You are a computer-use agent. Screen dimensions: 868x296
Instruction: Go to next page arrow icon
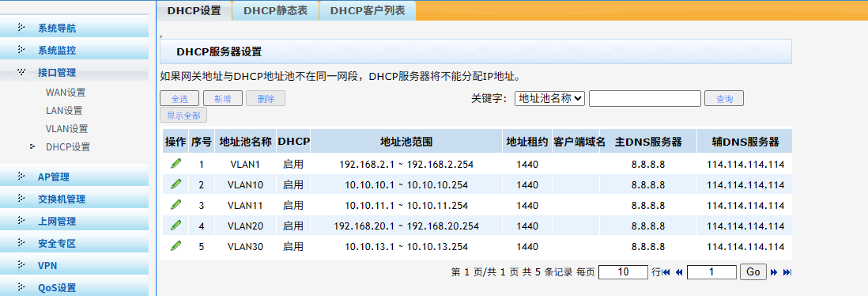[x=774, y=272]
